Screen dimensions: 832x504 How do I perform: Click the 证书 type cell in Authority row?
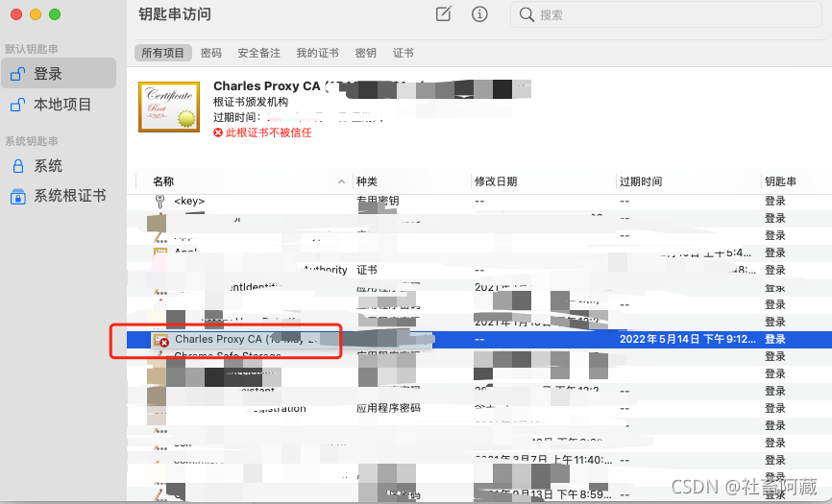(367, 271)
